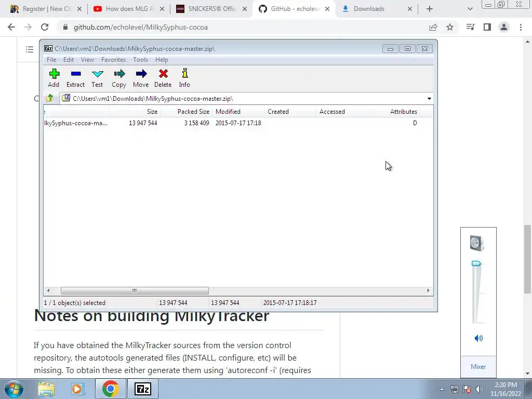Open the View menu
Image resolution: width=532 pixels, height=399 pixels.
coord(87,60)
